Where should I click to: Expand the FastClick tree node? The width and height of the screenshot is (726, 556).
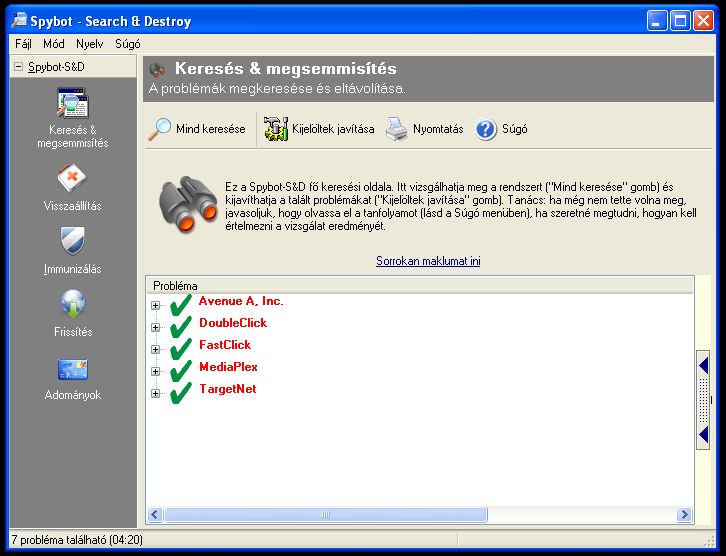(156, 350)
